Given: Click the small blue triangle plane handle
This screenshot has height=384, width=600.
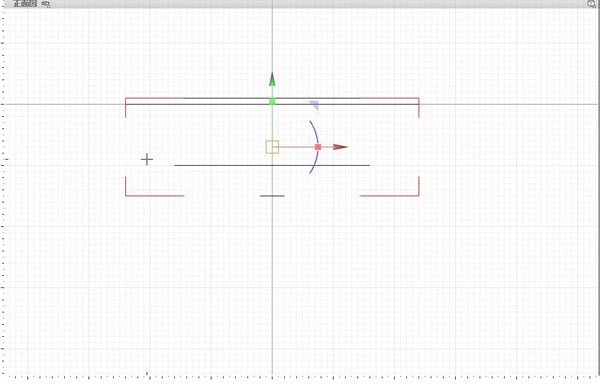Looking at the screenshot, I should tap(314, 105).
